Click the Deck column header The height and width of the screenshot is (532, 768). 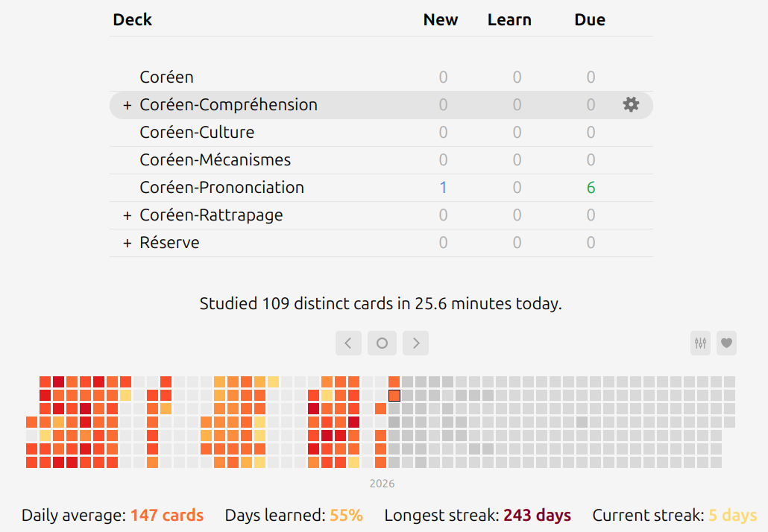tap(132, 19)
